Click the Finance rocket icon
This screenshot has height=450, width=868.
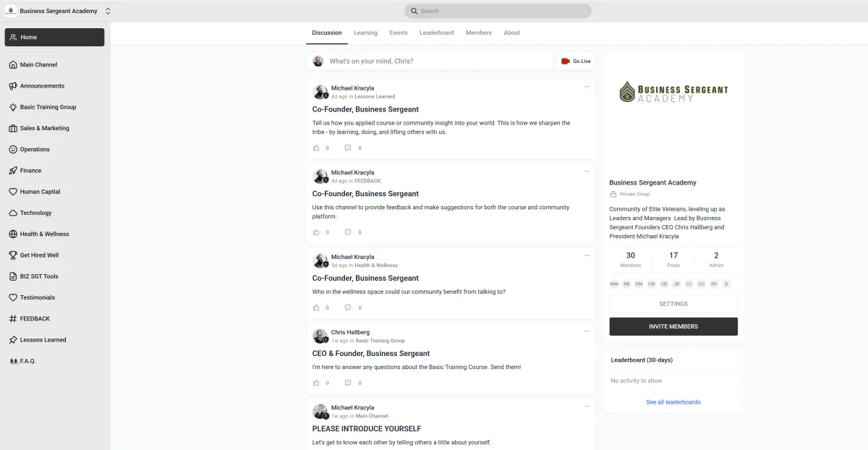click(x=13, y=171)
